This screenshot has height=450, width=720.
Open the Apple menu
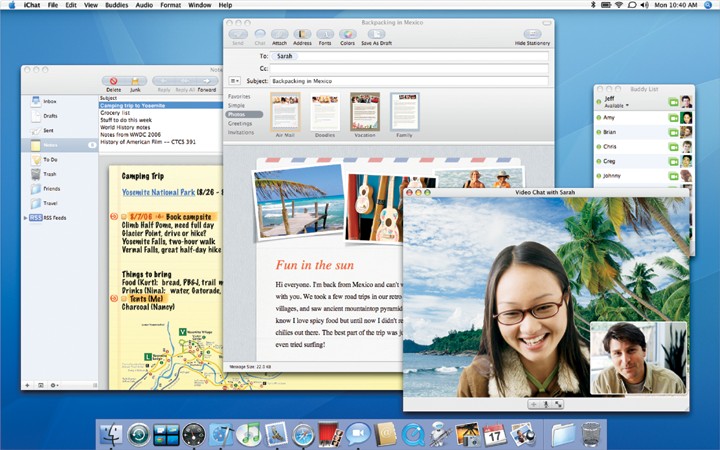pos(12,5)
